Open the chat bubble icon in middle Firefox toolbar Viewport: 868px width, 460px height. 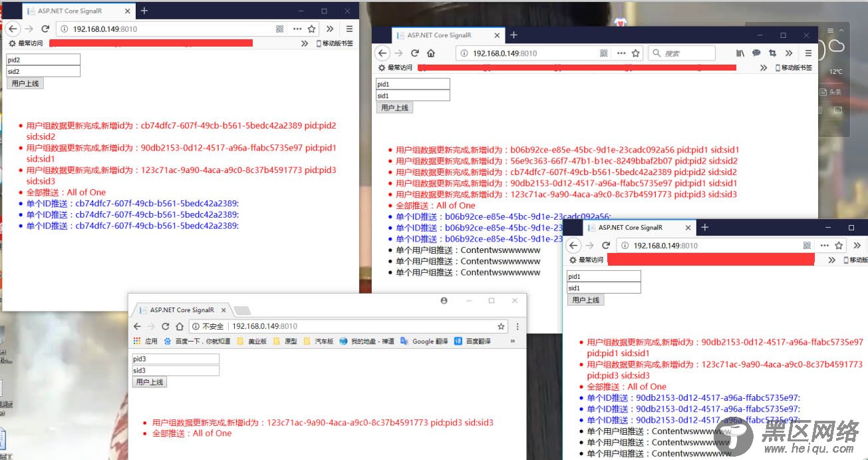pos(756,53)
